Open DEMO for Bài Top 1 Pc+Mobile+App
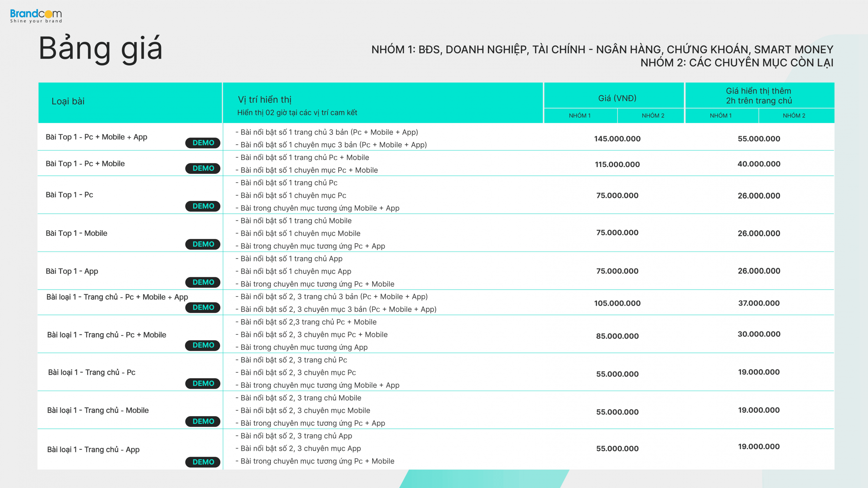868x488 pixels. coord(203,143)
